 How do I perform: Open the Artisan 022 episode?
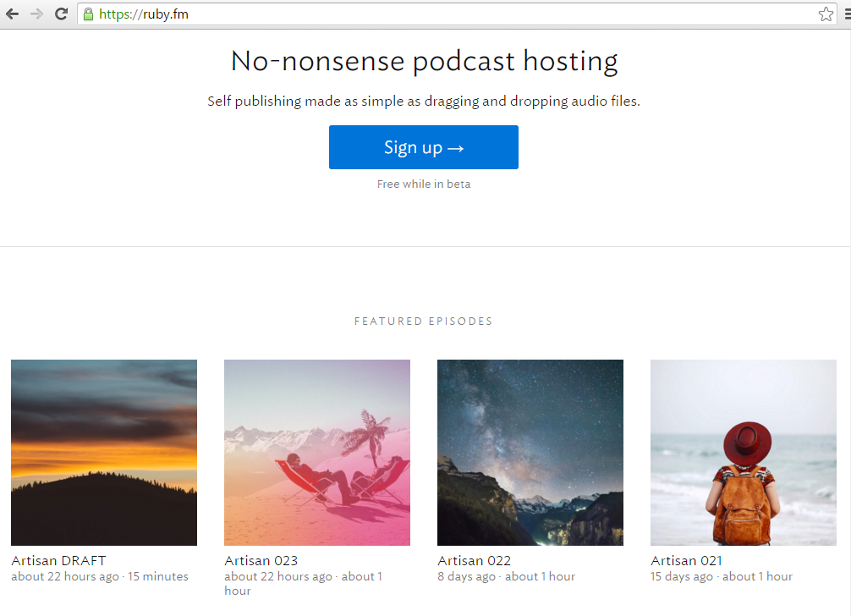pyautogui.click(x=474, y=560)
